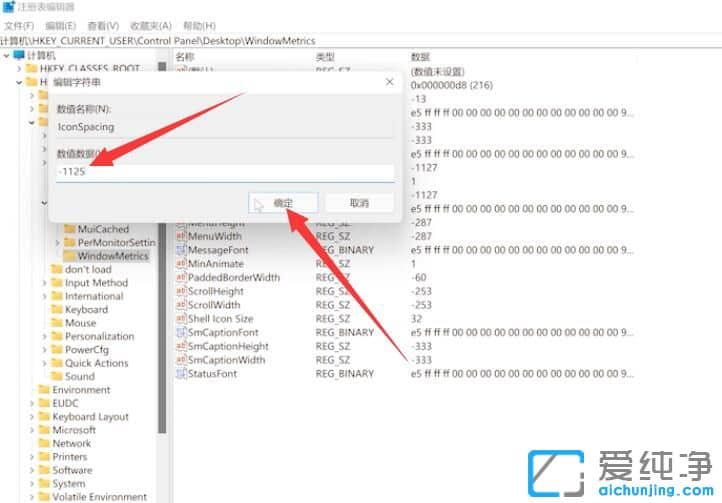Click the value name field showing IconSpacing
Screen dimensions: 722x503
(x=225, y=127)
